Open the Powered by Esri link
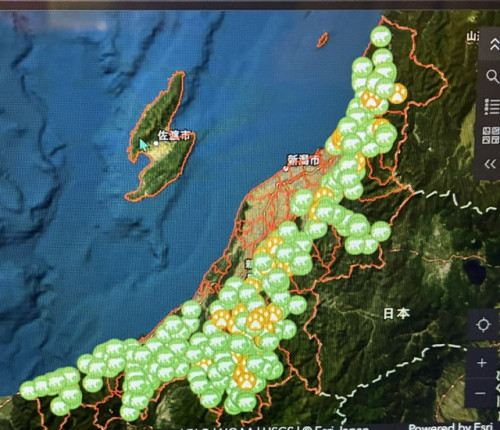The width and height of the screenshot is (500, 430). (x=450, y=427)
